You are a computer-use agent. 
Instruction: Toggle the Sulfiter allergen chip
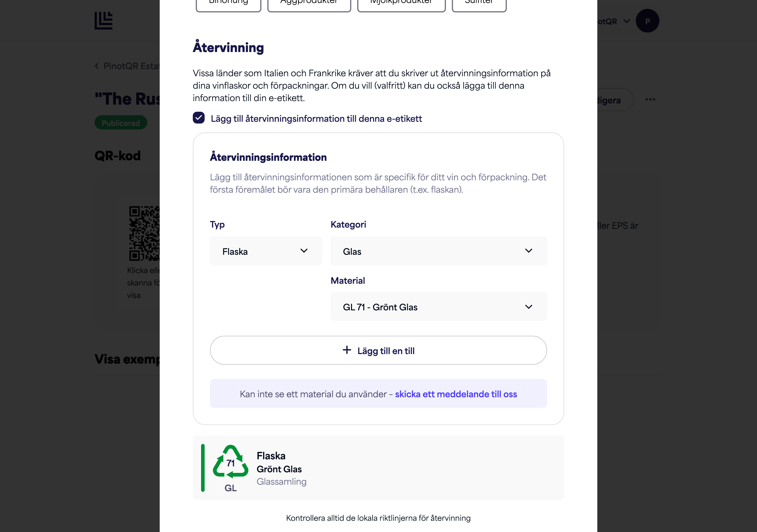(x=479, y=3)
